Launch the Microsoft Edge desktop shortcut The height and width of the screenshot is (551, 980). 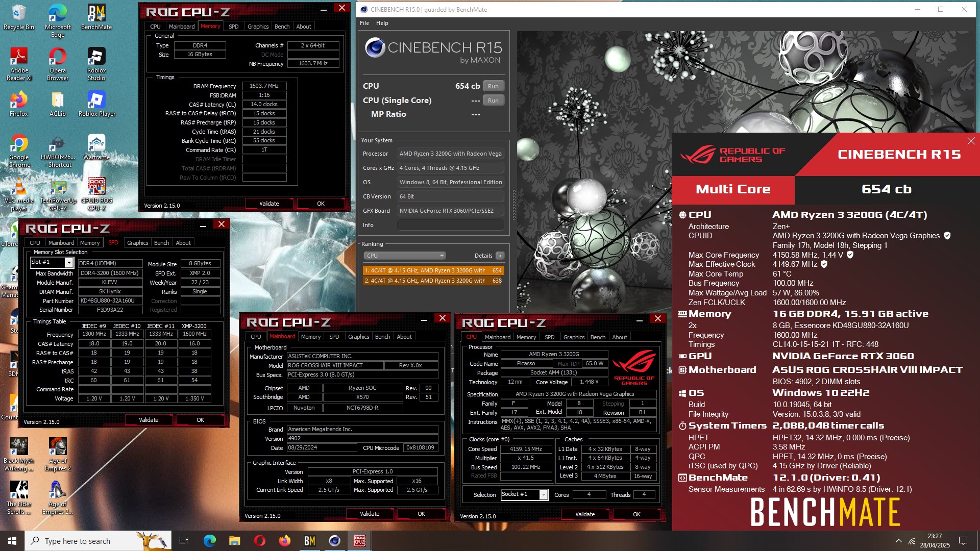(58, 21)
